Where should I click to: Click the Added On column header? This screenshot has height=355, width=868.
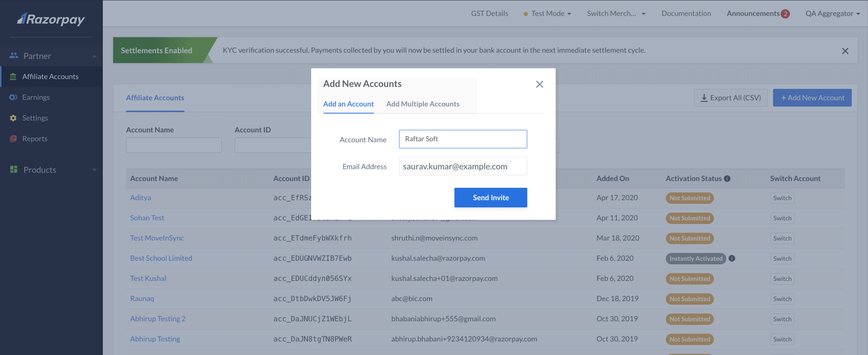click(613, 179)
